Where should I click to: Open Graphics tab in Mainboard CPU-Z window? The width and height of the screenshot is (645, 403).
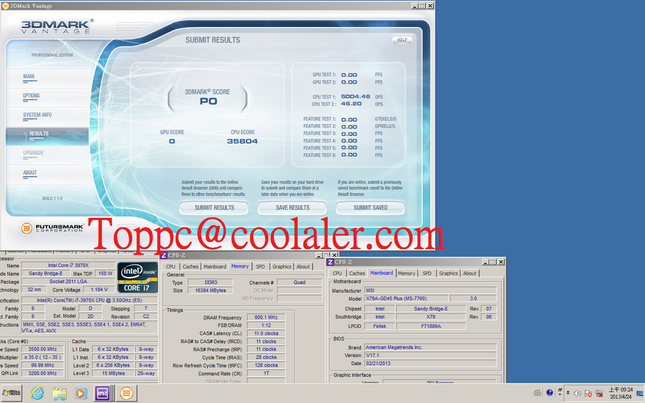pos(448,273)
